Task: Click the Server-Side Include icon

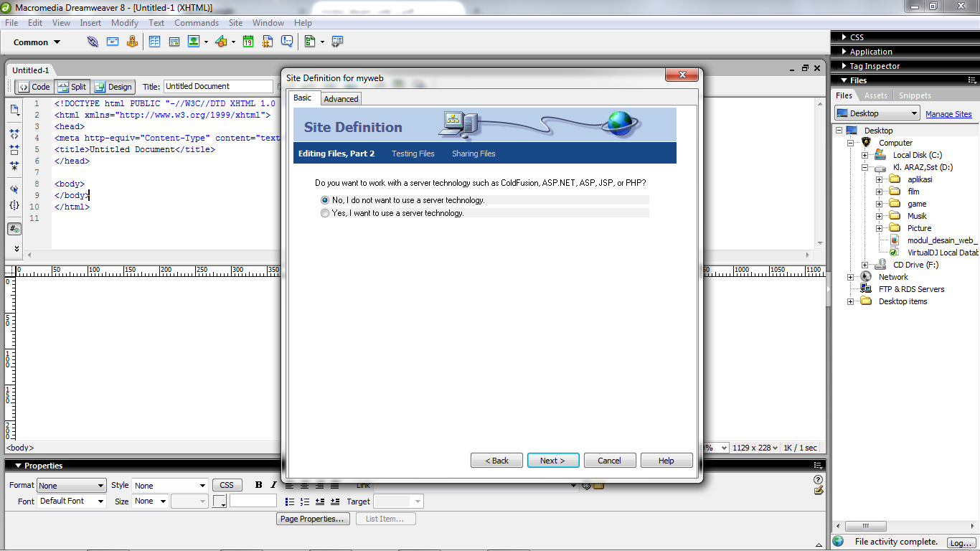Action: click(x=268, y=42)
